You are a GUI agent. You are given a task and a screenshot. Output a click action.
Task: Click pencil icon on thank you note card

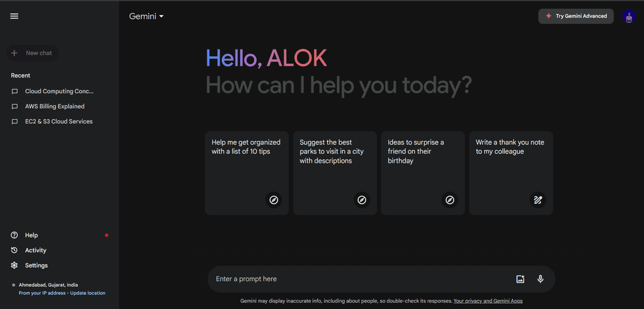click(538, 200)
